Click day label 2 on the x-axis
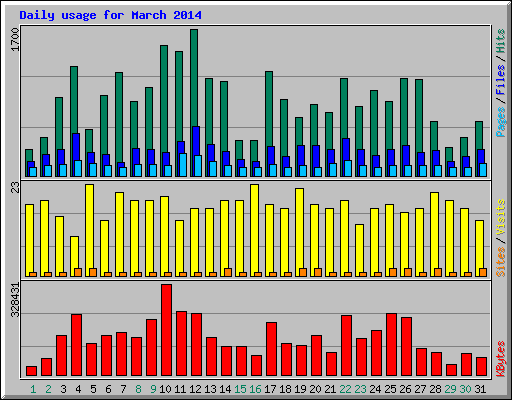Screen dimensions: 512x400 48,389
